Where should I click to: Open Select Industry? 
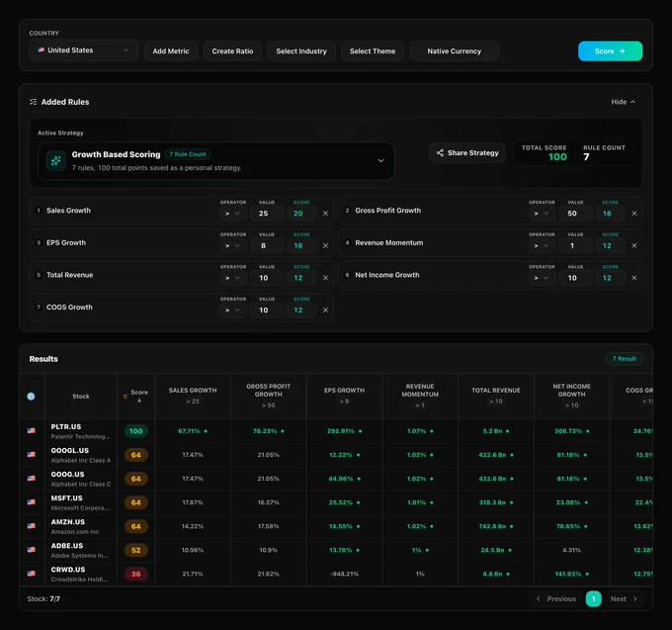tap(301, 51)
